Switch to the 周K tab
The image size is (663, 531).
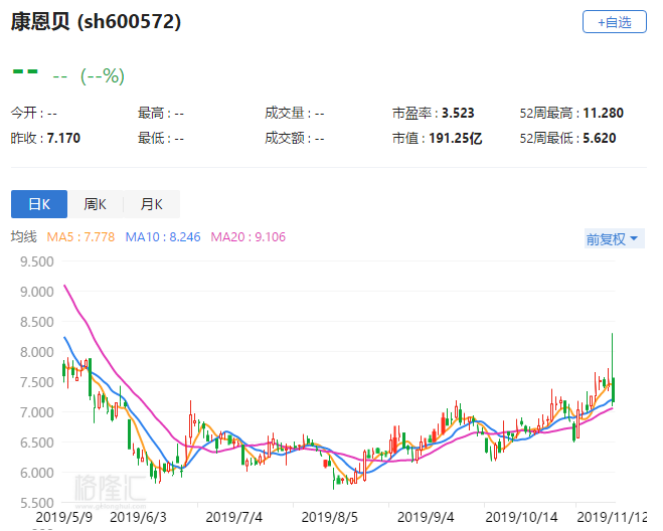click(x=95, y=204)
